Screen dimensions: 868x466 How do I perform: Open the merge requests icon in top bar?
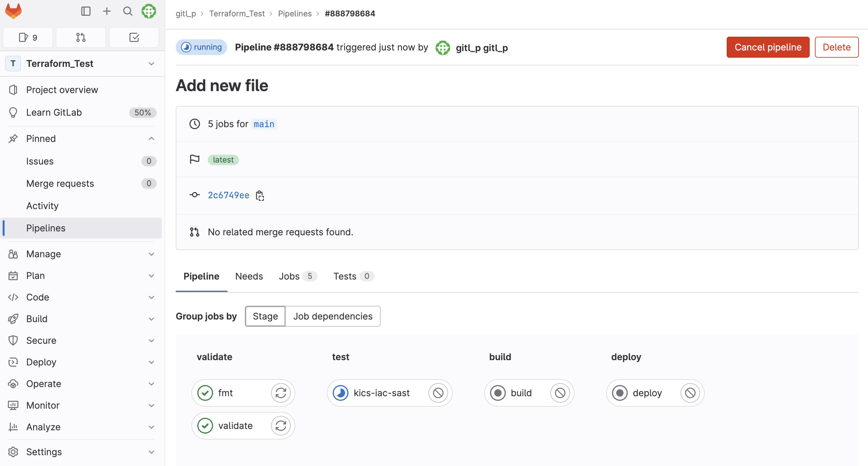(x=81, y=37)
